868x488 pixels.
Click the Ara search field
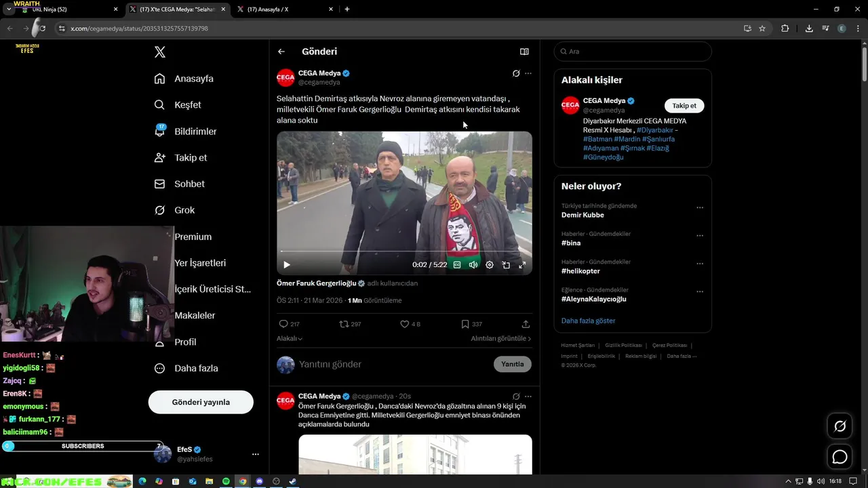[633, 52]
